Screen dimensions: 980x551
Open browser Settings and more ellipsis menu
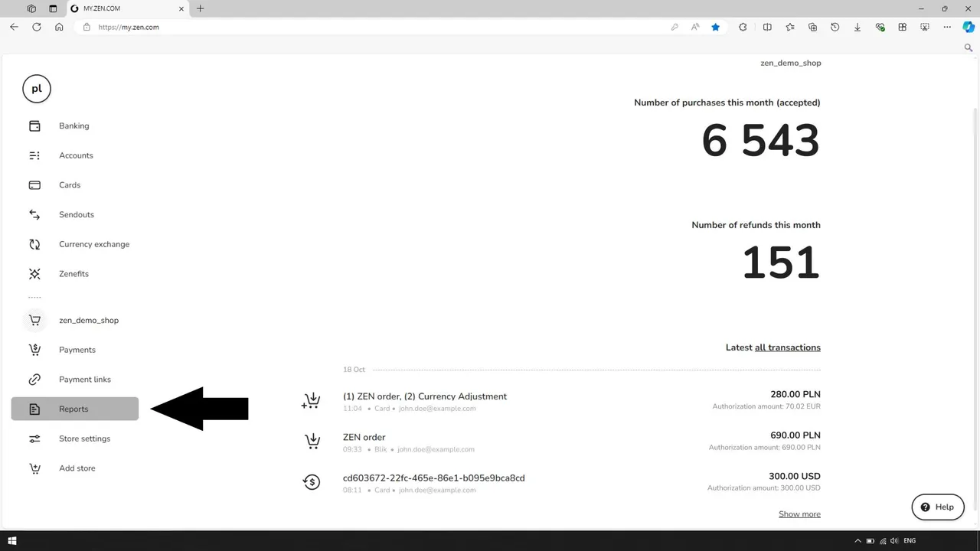click(x=948, y=27)
